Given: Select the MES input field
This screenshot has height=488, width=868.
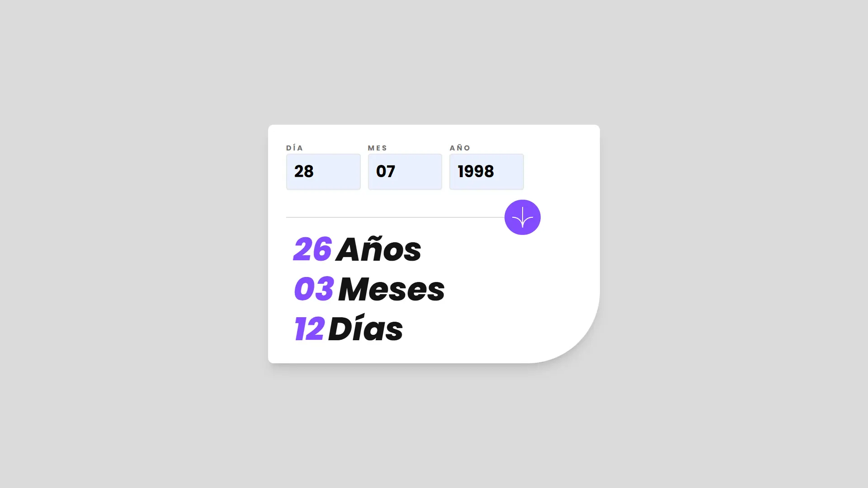Looking at the screenshot, I should [405, 171].
